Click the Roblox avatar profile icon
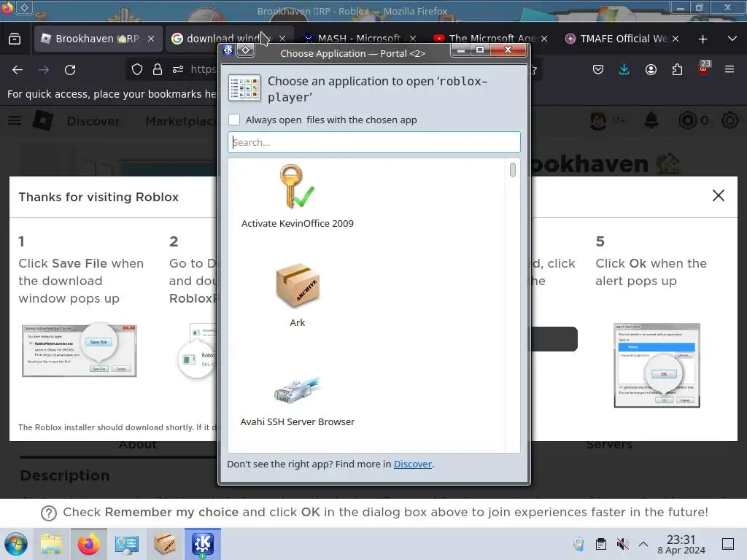This screenshot has width=747, height=560. (598, 120)
